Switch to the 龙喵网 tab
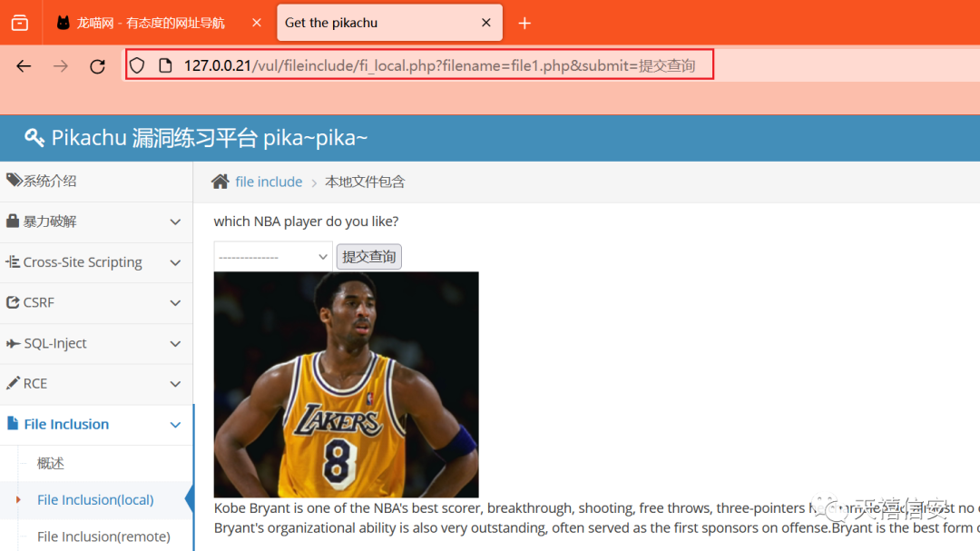980x551 pixels. [150, 23]
